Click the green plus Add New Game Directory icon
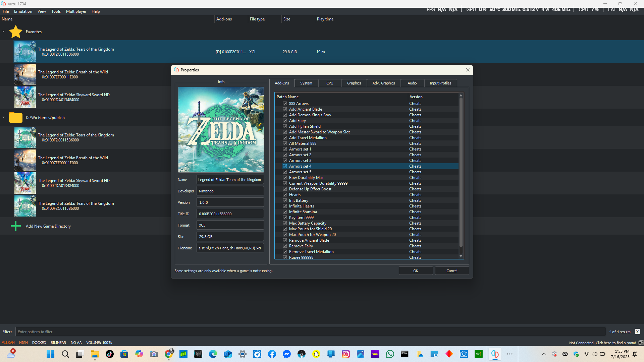 [16, 226]
